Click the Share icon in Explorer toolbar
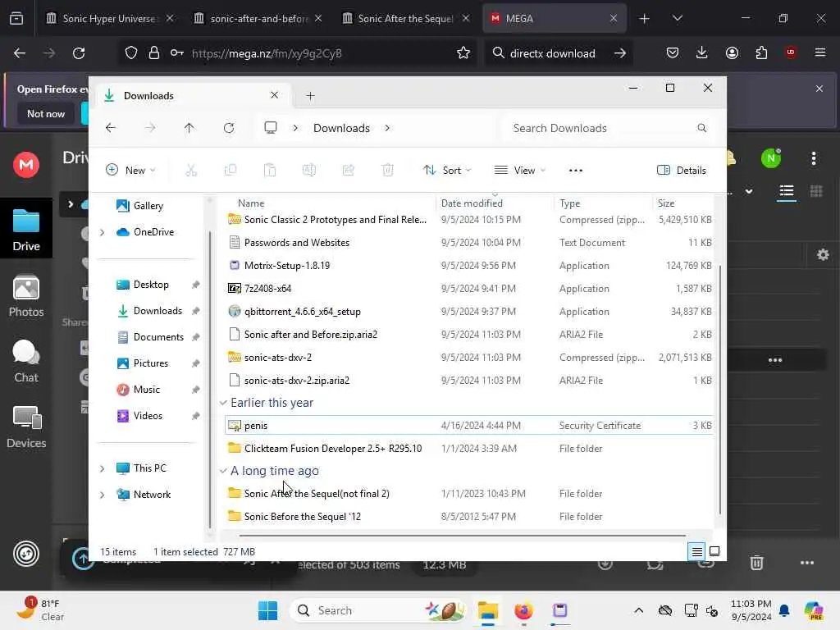 pyautogui.click(x=348, y=171)
